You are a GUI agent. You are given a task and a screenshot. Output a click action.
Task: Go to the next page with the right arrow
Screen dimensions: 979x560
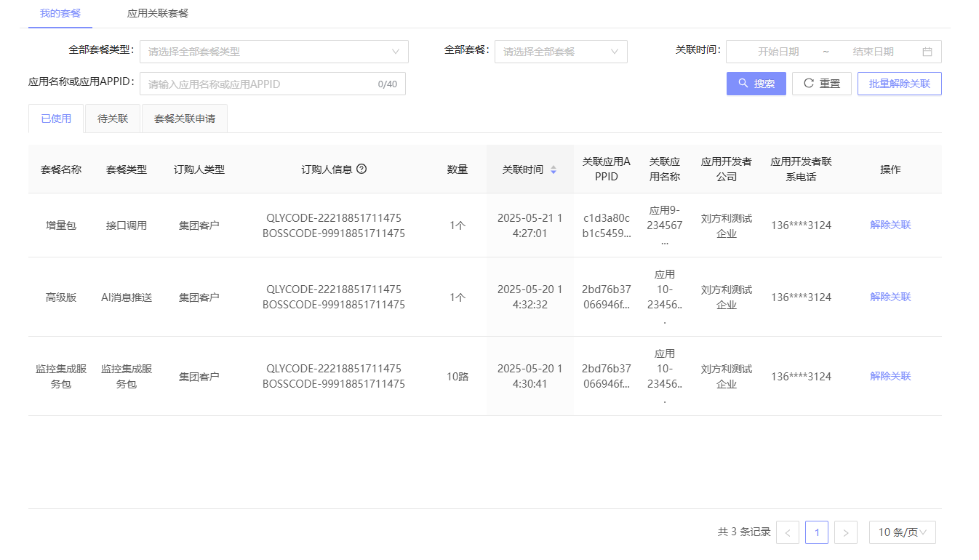click(x=846, y=532)
